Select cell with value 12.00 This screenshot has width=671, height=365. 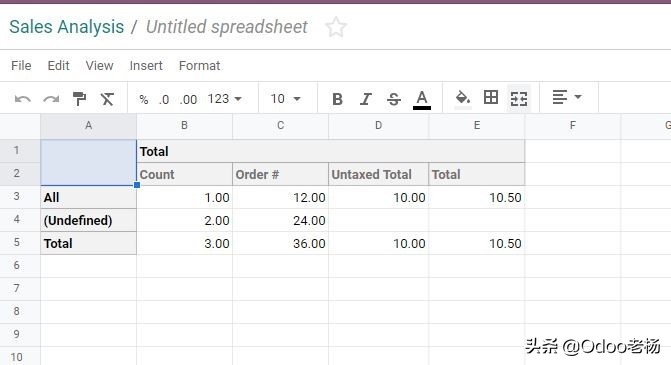tap(280, 197)
